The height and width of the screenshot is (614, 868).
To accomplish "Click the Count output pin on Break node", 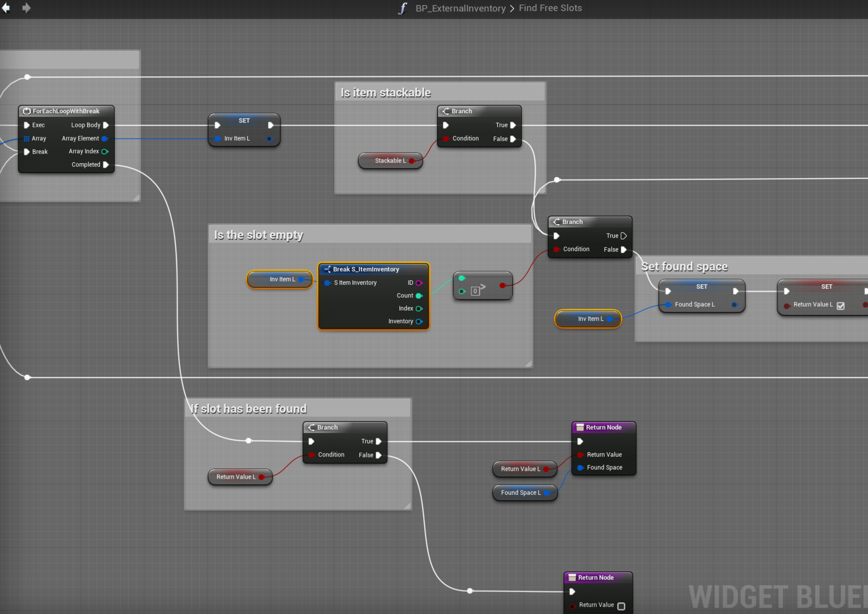I will pyautogui.click(x=419, y=296).
